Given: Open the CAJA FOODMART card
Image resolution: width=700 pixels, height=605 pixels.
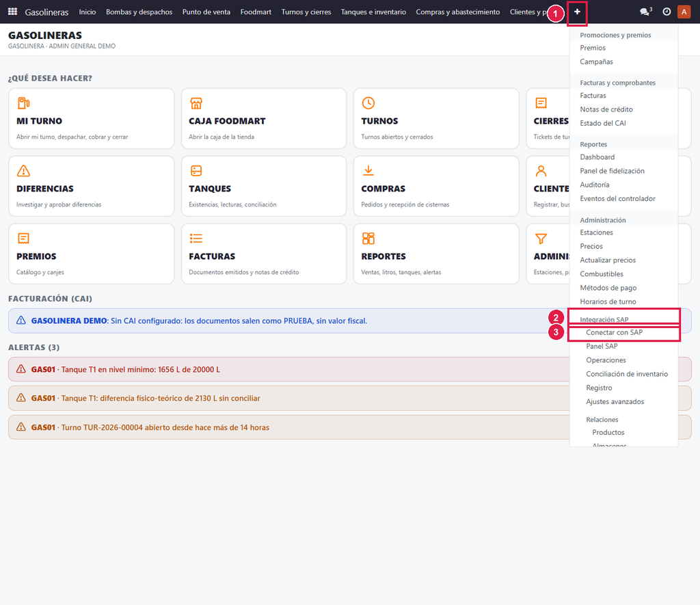Looking at the screenshot, I should tap(264, 118).
